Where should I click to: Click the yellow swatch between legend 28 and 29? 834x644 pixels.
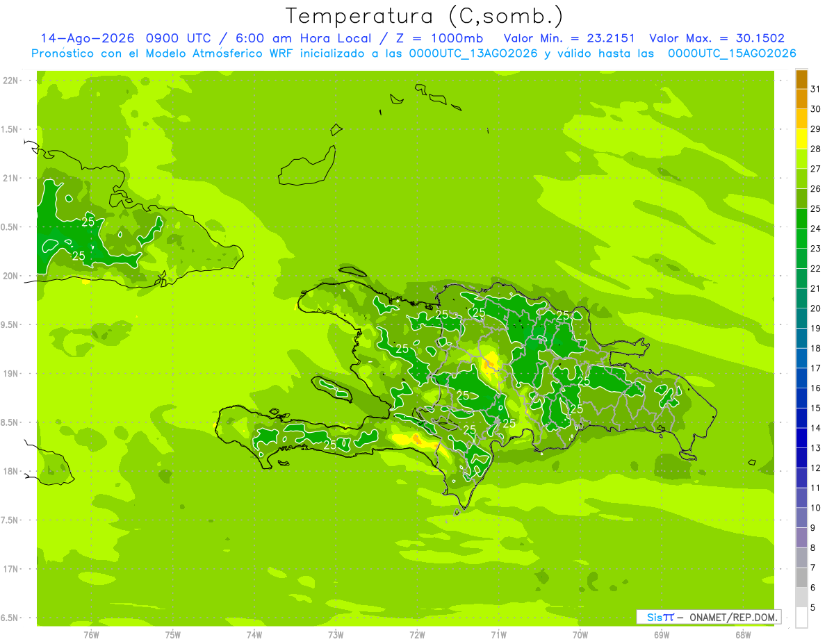coord(801,139)
